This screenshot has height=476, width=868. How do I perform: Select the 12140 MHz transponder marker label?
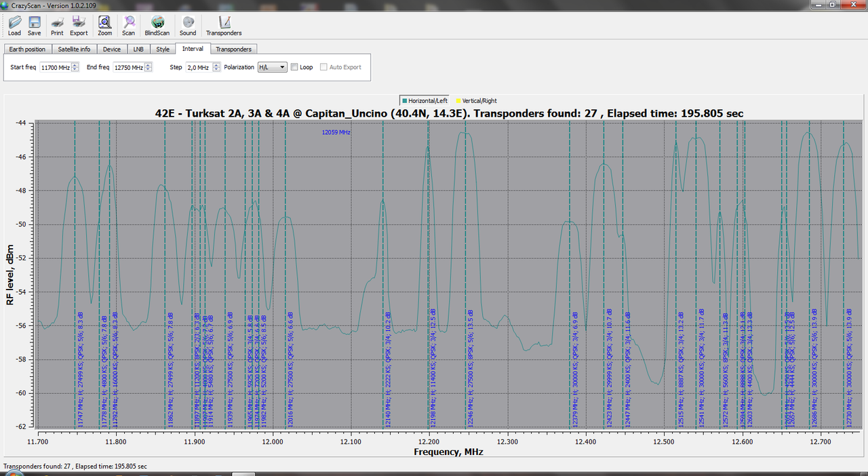tap(388, 369)
